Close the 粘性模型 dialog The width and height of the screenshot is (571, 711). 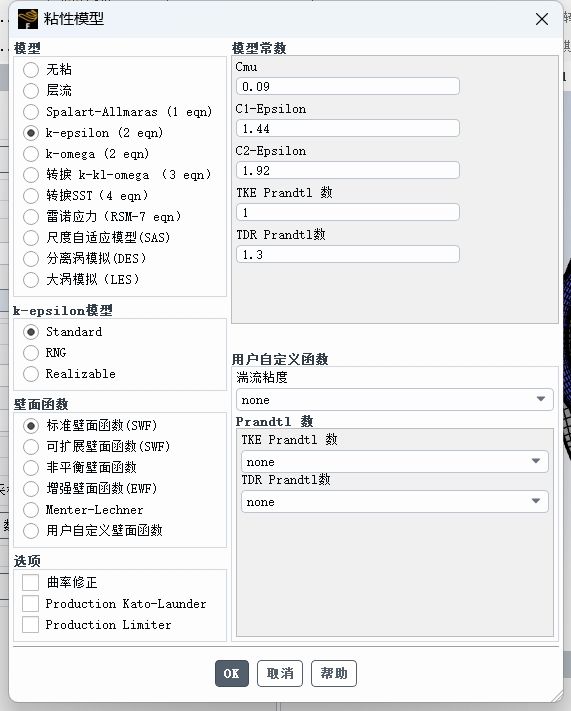[x=542, y=19]
